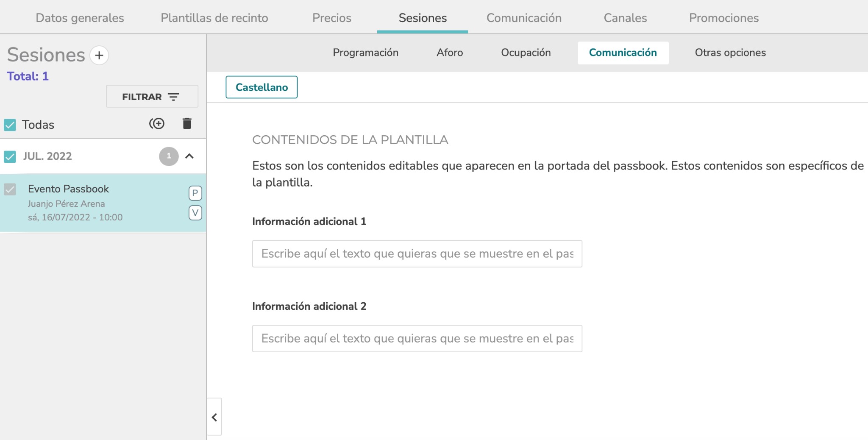Collapse the JUL. 2022 group
The width and height of the screenshot is (868, 440).
pos(189,156)
